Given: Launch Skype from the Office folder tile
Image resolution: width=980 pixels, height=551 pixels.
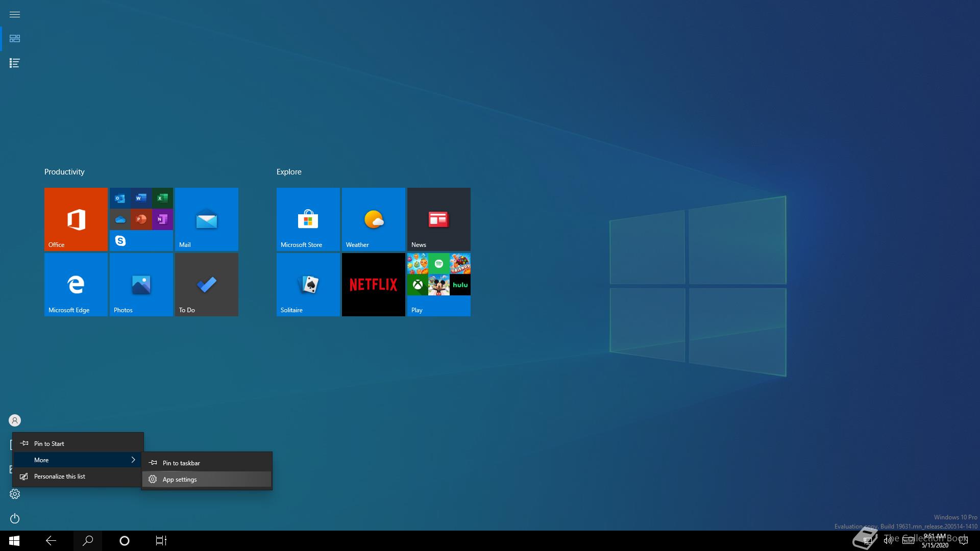Looking at the screenshot, I should [x=120, y=240].
